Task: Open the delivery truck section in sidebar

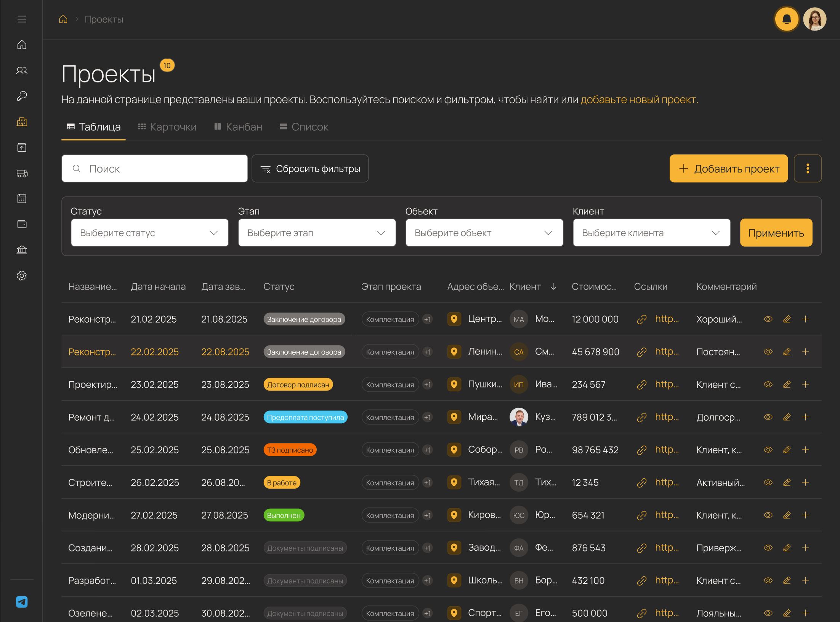Action: tap(22, 174)
